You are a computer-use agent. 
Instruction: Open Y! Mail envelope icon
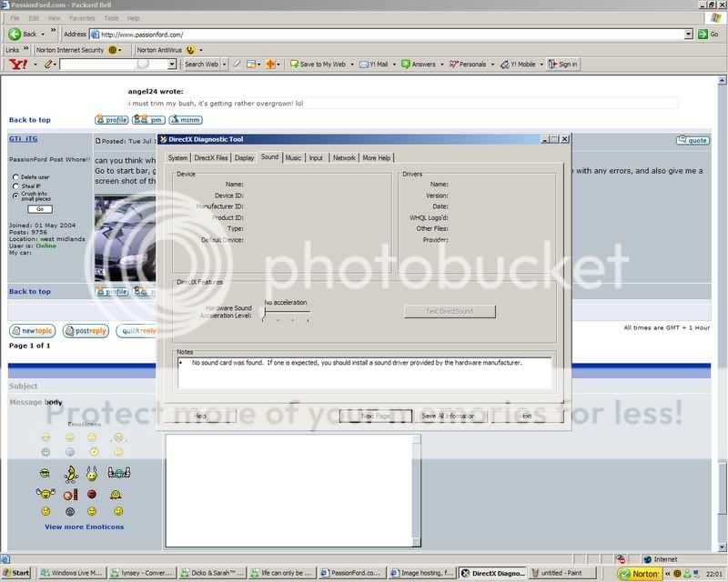364,64
